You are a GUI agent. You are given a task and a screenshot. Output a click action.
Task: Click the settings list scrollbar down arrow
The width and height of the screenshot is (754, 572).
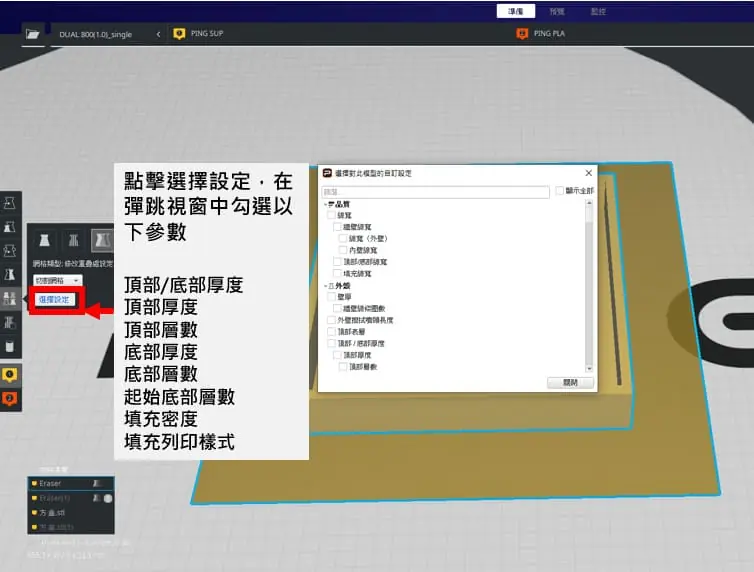(x=589, y=369)
